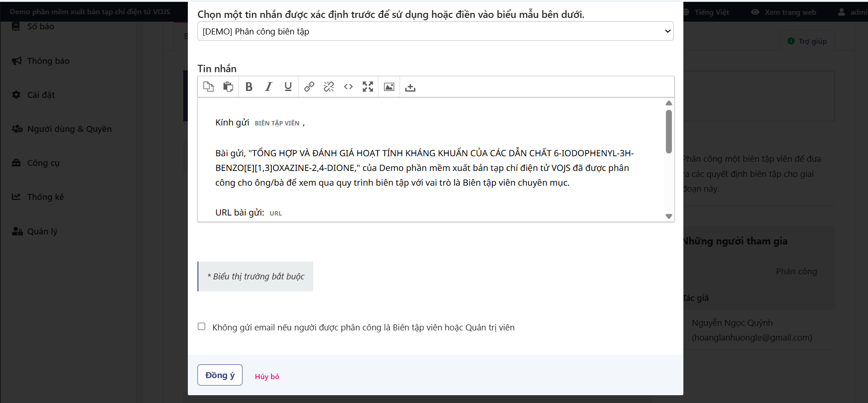868x403 pixels.
Task: Click the upload file icon in toolbar
Action: coord(410,87)
